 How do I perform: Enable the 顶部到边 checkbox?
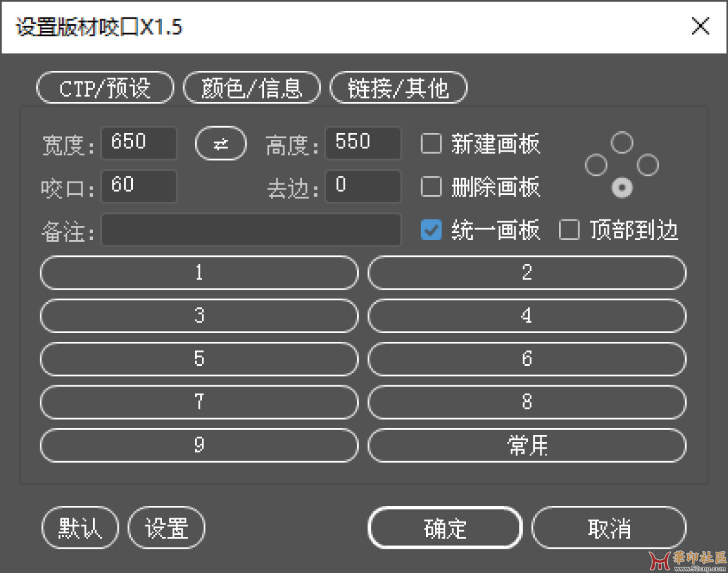pyautogui.click(x=569, y=230)
